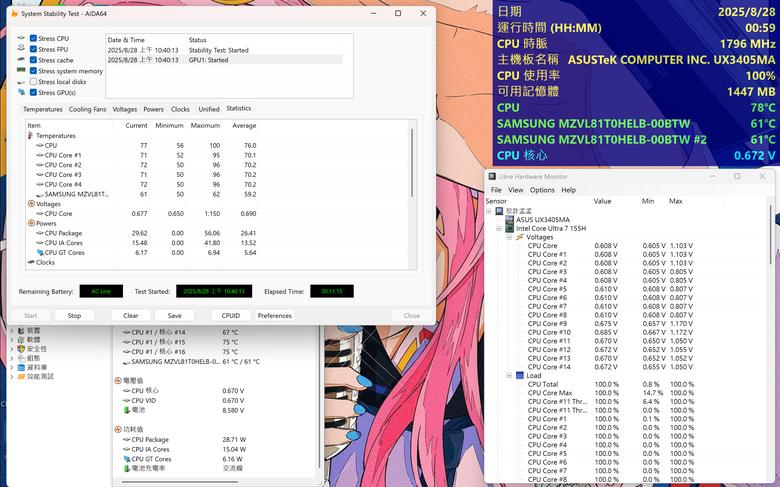Click the Libre Hardware Monitor title icon
The height and width of the screenshot is (487, 780).
[x=492, y=176]
